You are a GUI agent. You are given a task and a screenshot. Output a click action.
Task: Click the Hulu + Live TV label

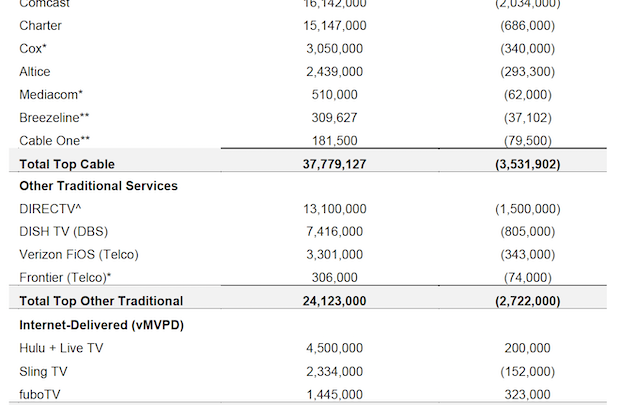click(x=61, y=348)
